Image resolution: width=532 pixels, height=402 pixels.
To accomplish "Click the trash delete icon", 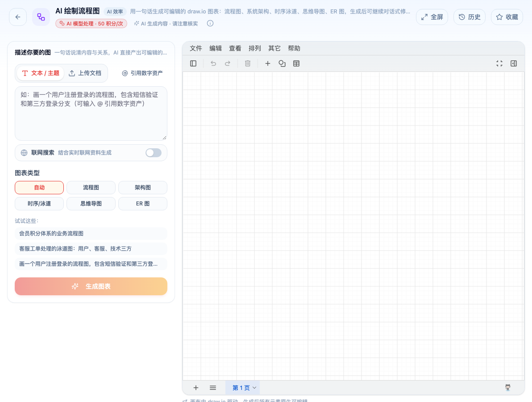I will click(248, 63).
